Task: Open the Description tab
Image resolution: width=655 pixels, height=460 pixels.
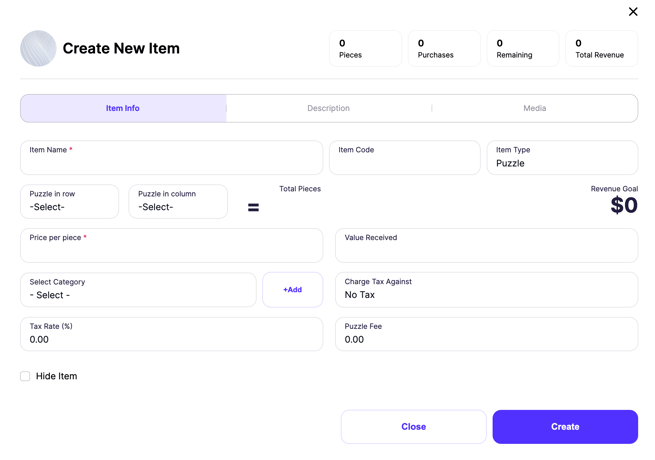Action: pos(328,108)
